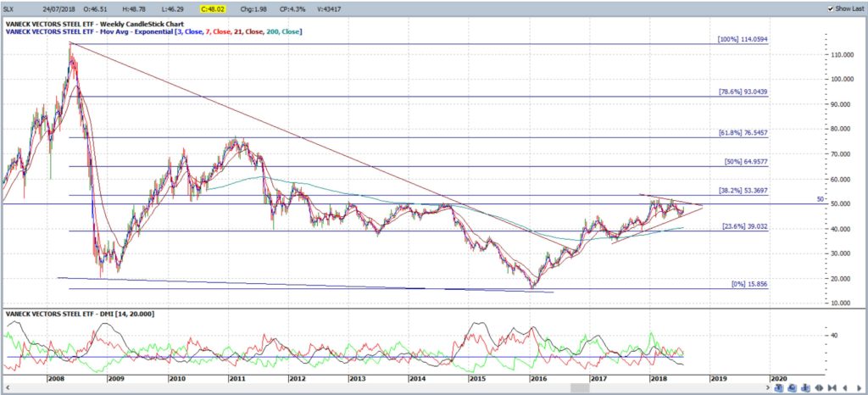Click the 2012 year label on time axis
This screenshot has height=395, width=868.
click(298, 378)
